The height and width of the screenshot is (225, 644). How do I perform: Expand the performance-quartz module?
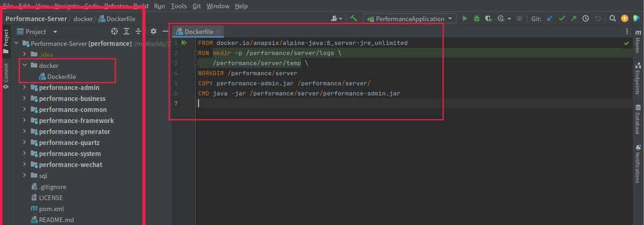point(25,142)
